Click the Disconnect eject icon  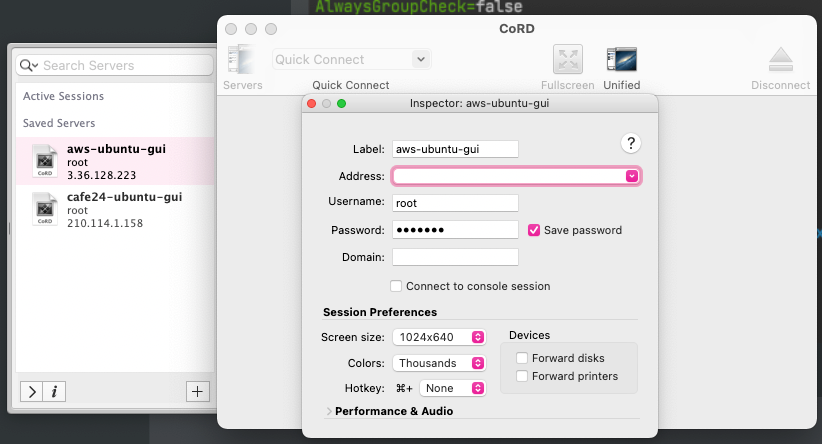click(x=781, y=59)
